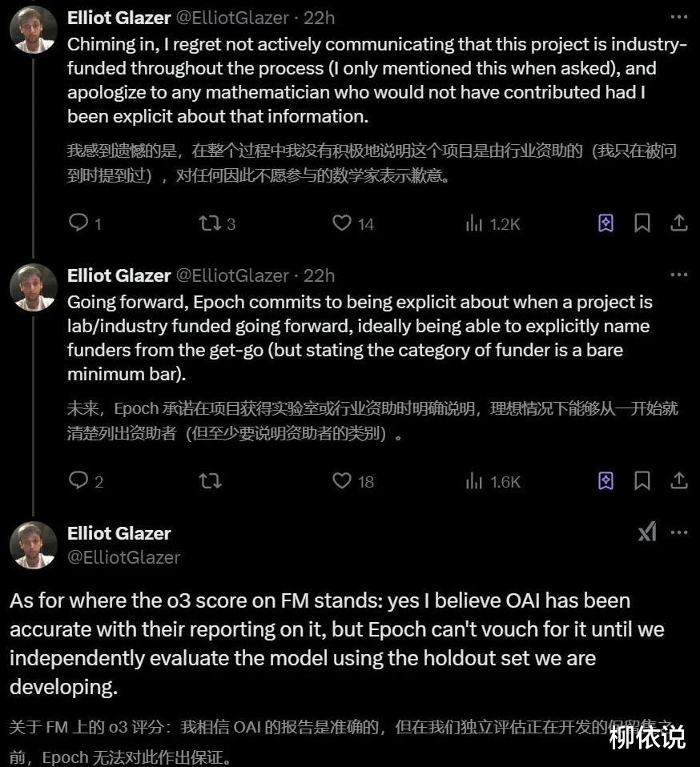
Task: Open the more options menu on the first tweet
Action: click(678, 17)
